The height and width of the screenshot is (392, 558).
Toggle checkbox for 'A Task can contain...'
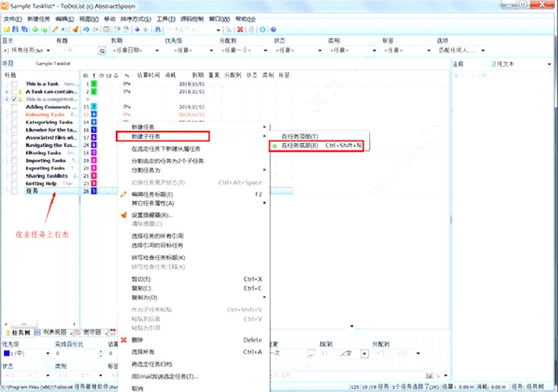(14, 92)
